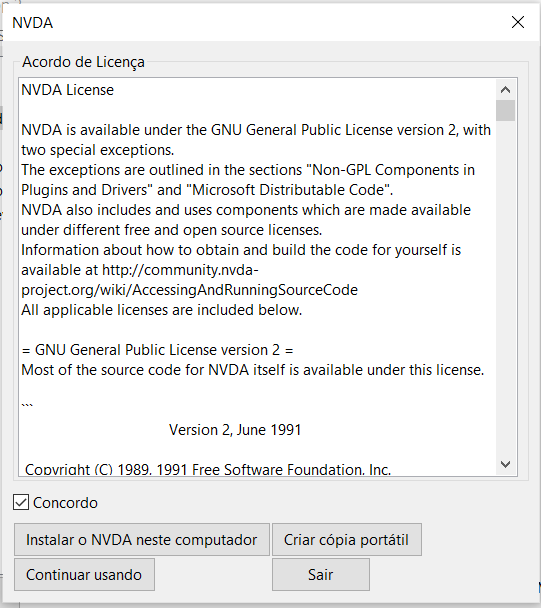Click Instalar o NVDA neste computador

tap(142, 540)
